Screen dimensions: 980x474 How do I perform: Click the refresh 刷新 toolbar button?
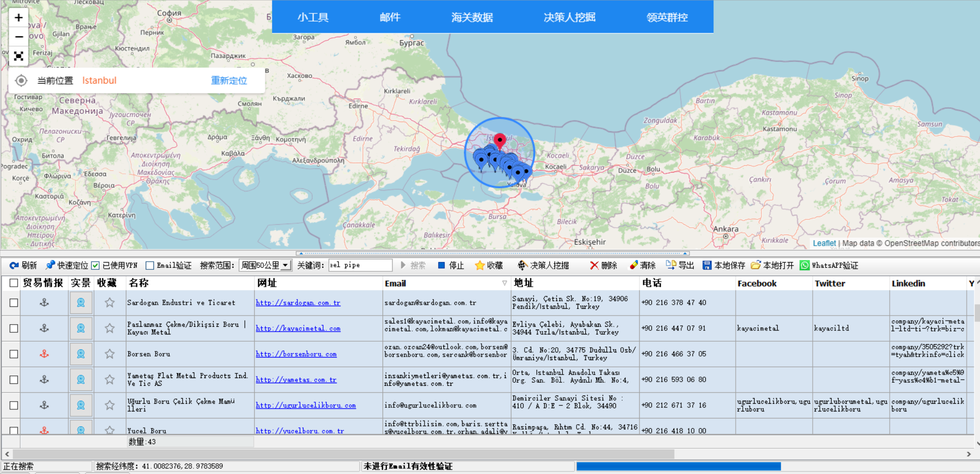(24, 265)
